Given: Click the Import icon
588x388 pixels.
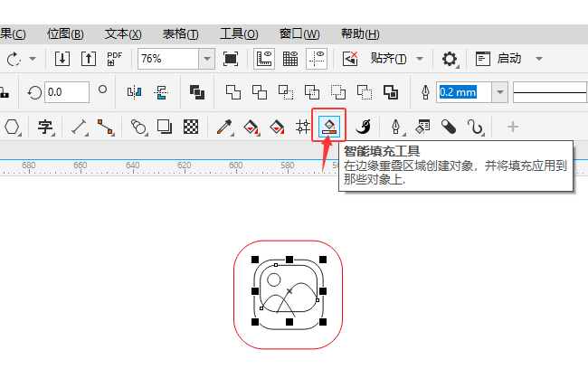Looking at the screenshot, I should click(62, 59).
